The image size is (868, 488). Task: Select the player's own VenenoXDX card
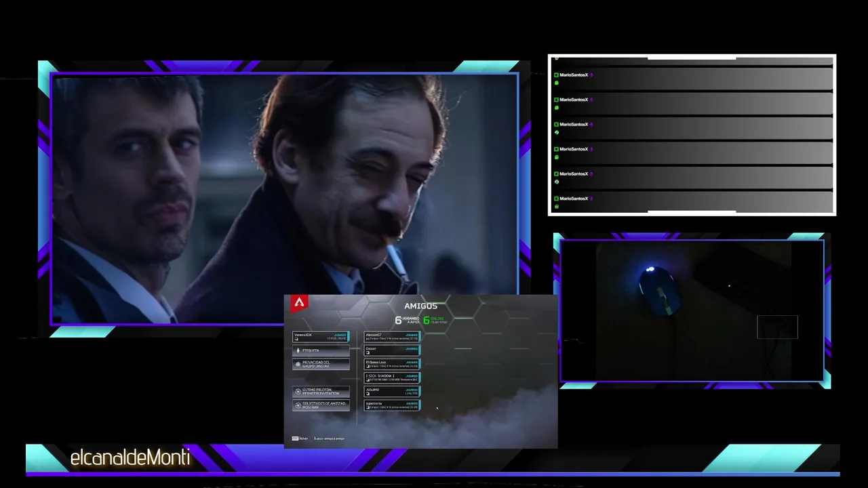pyautogui.click(x=321, y=337)
